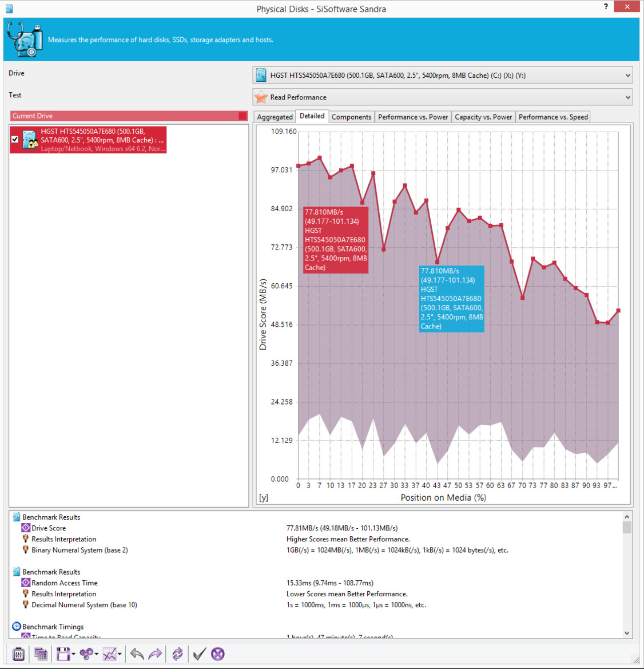Click the copy tables icon in bottom toolbar
The height and width of the screenshot is (669, 644).
point(41,654)
